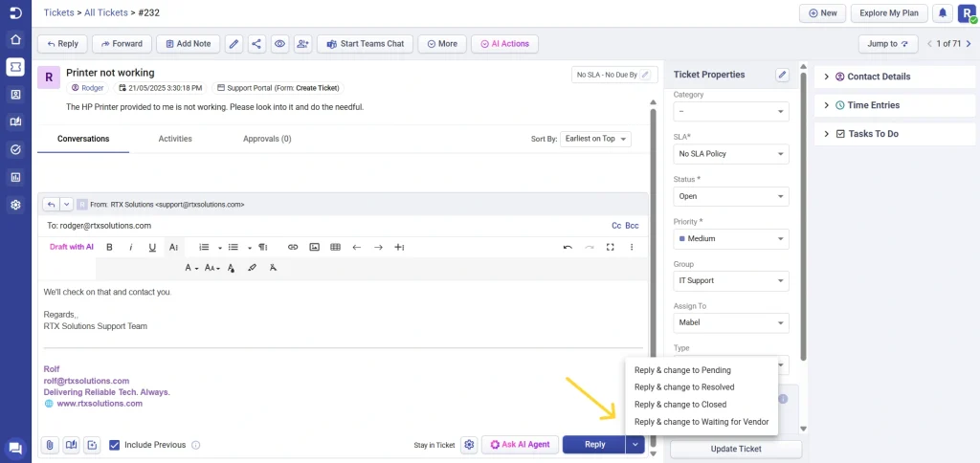The width and height of the screenshot is (980, 463).
Task: Insert a table in the reply editor
Action: click(335, 248)
